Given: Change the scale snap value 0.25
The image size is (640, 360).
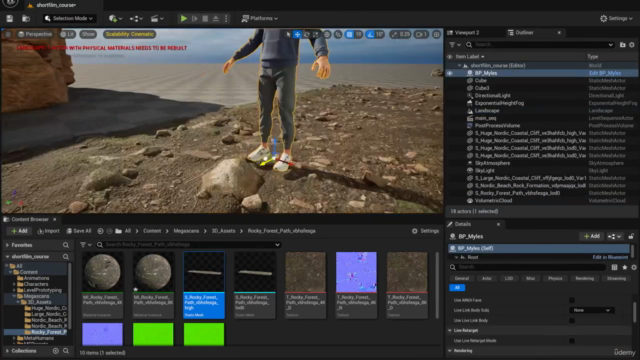Looking at the screenshot, I should pos(404,35).
